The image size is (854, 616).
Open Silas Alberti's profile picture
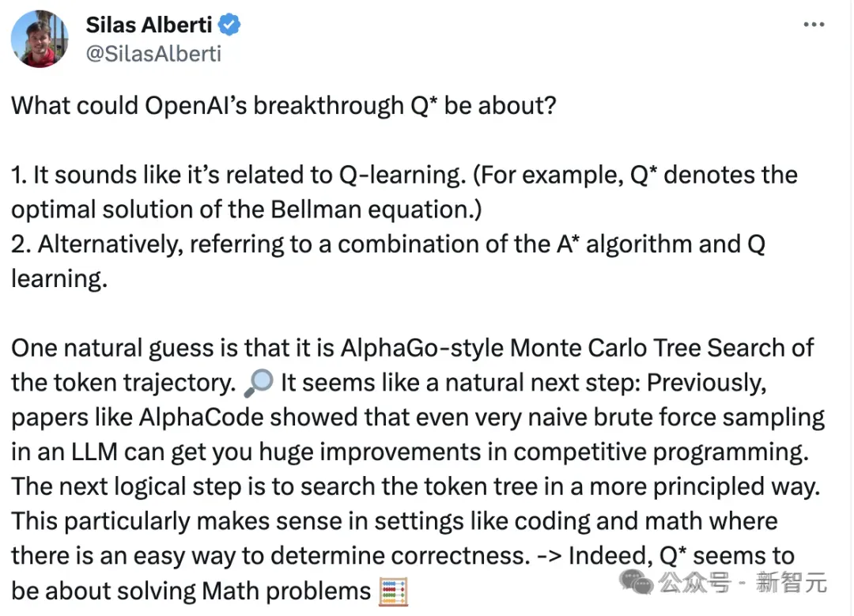pos(39,38)
